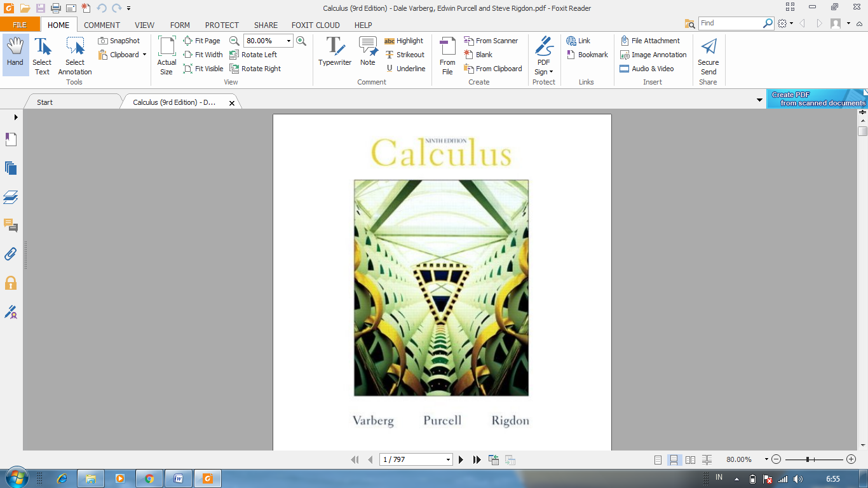The width and height of the screenshot is (868, 488).
Task: Insert an Image Annotation
Action: tap(653, 55)
